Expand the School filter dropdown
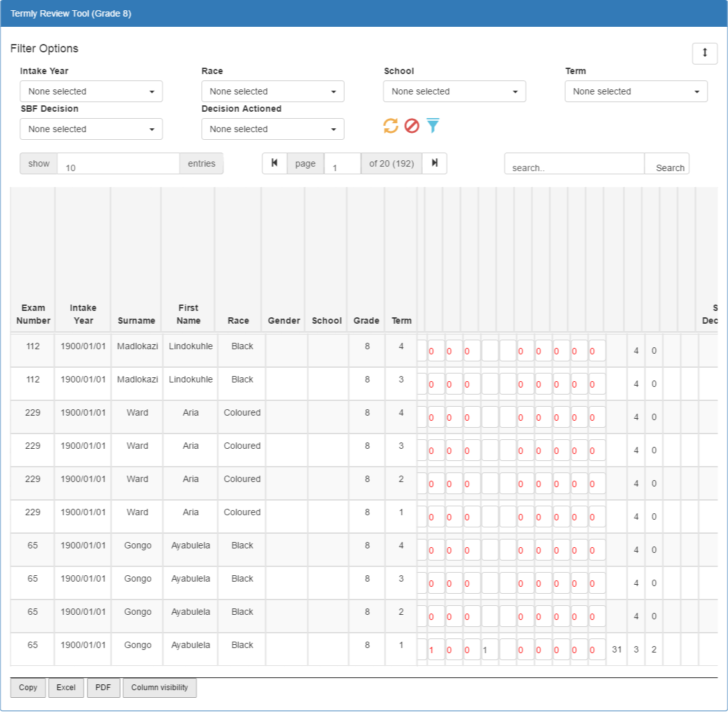 tap(455, 91)
